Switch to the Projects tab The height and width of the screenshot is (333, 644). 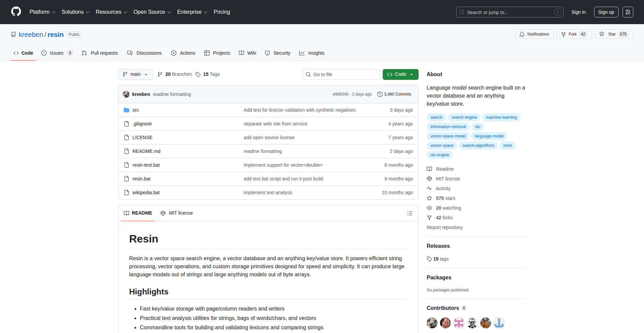pyautogui.click(x=217, y=53)
